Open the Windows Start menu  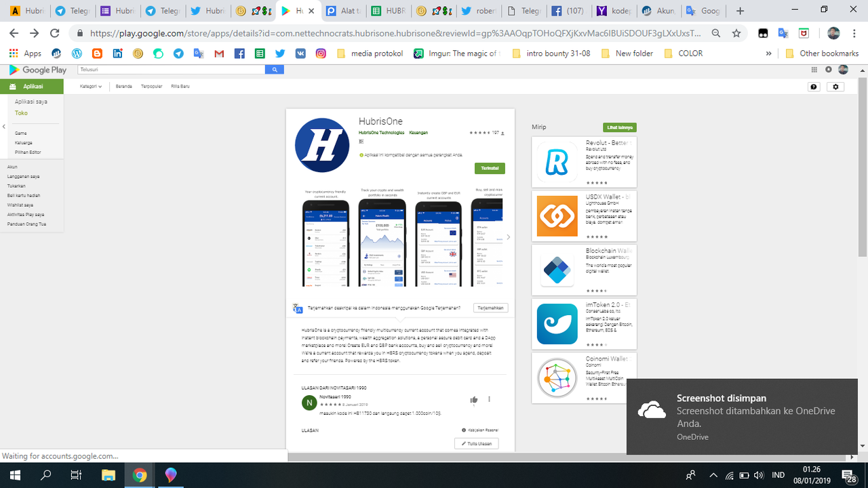click(x=15, y=475)
